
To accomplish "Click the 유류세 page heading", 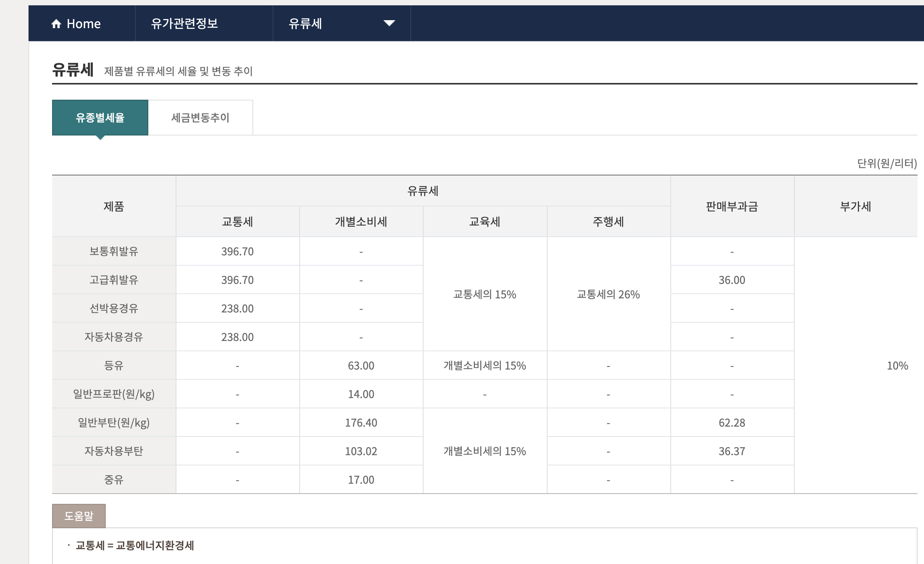I will click(x=73, y=70).
